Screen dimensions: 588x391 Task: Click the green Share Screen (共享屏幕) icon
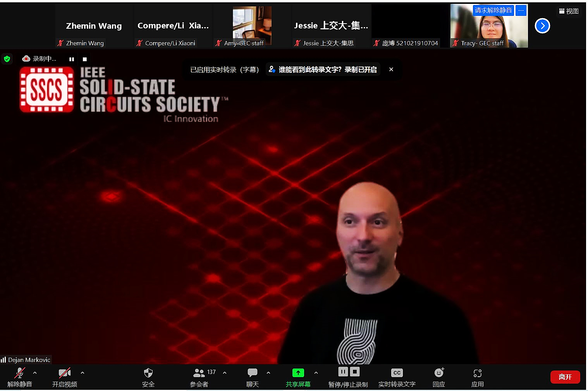[298, 373]
